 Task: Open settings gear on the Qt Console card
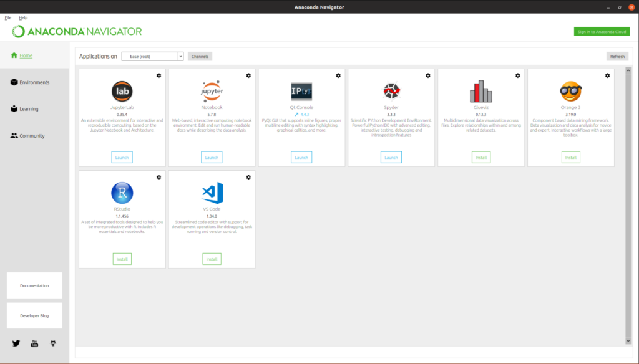tap(338, 75)
